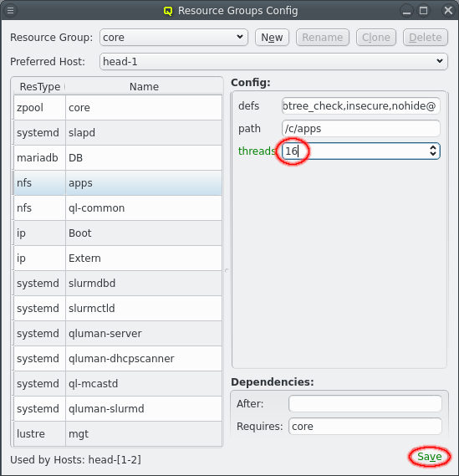Select the zpool core row

click(118, 108)
